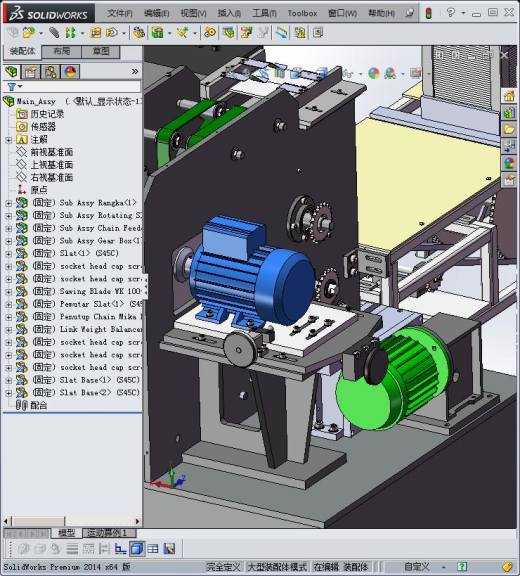
Task: Click the Mate paperclip toolbar icon
Action: tap(54, 33)
